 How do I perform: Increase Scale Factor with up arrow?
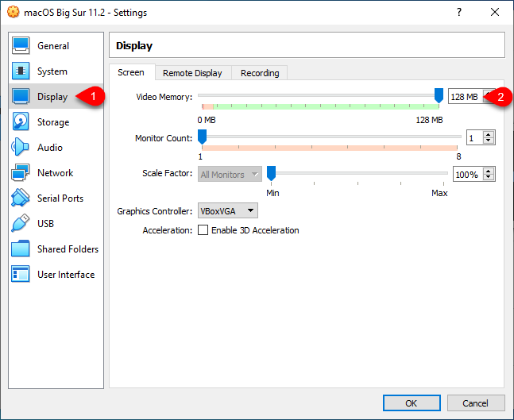point(489,171)
